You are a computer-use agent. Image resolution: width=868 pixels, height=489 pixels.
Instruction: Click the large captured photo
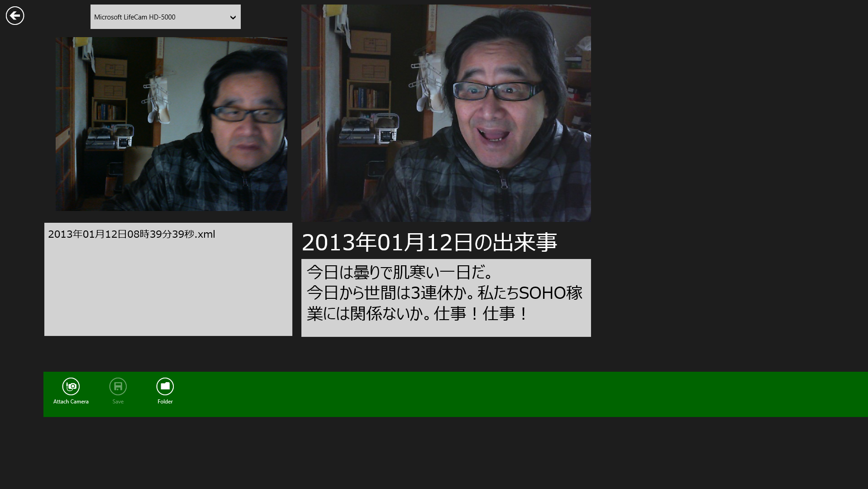pos(446,113)
